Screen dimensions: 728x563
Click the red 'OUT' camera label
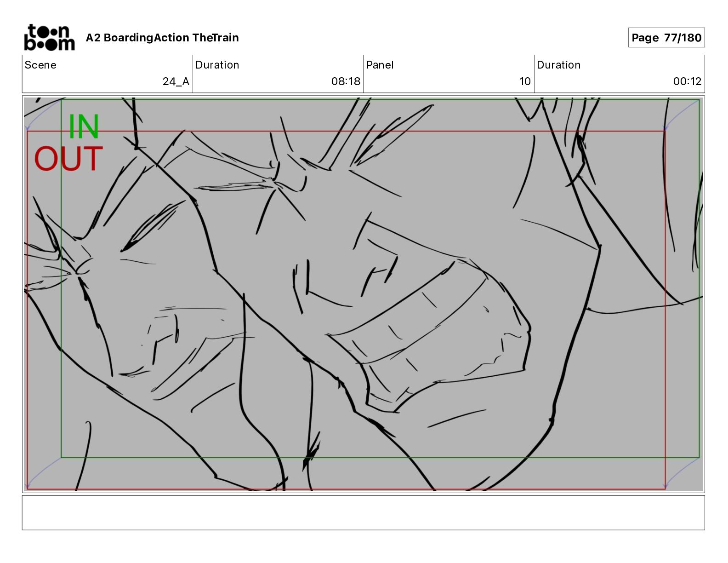(68, 159)
